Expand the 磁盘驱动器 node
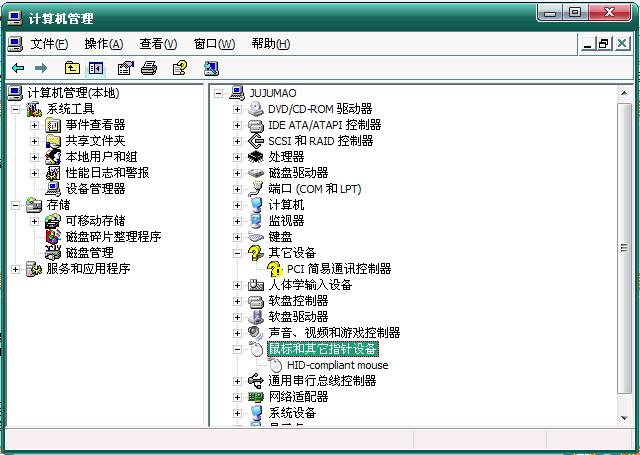 coord(237,173)
